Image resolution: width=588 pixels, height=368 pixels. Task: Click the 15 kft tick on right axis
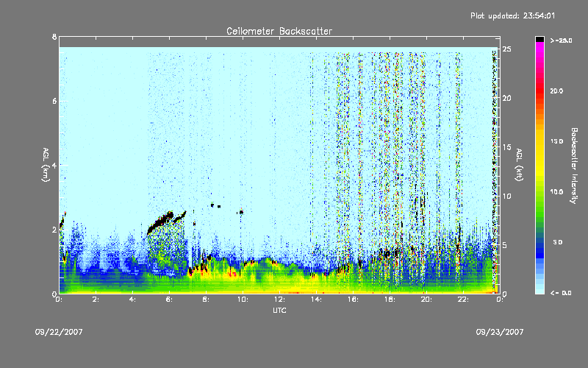[507, 147]
